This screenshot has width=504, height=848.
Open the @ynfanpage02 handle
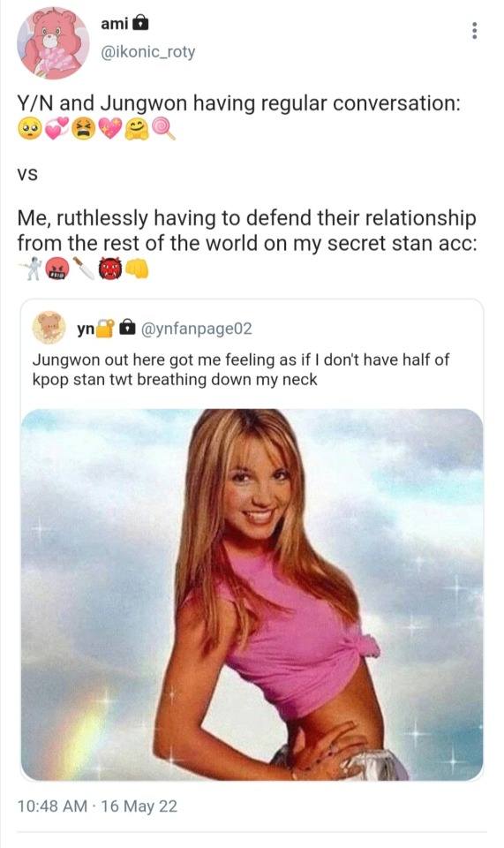(196, 329)
